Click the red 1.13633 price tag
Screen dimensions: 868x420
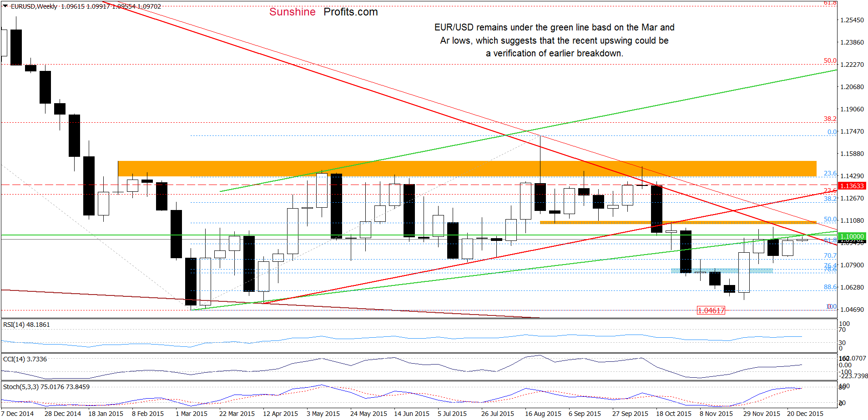pyautogui.click(x=852, y=186)
